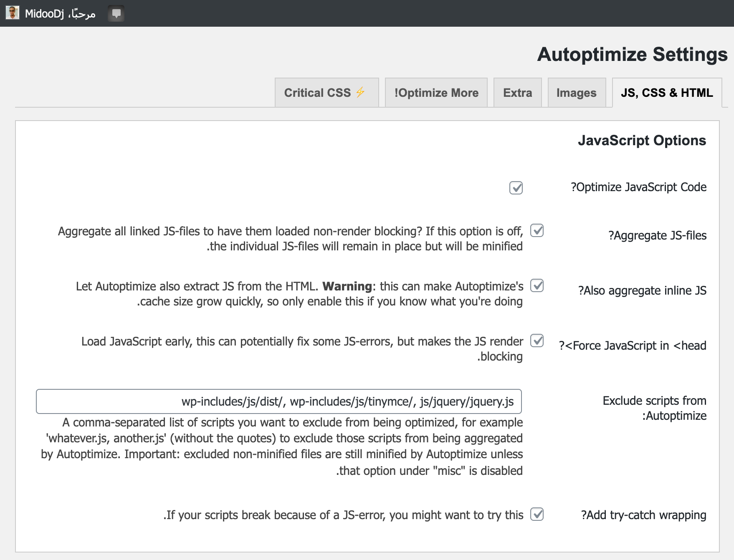Go to the Images tab
The image size is (734, 560).
[576, 93]
